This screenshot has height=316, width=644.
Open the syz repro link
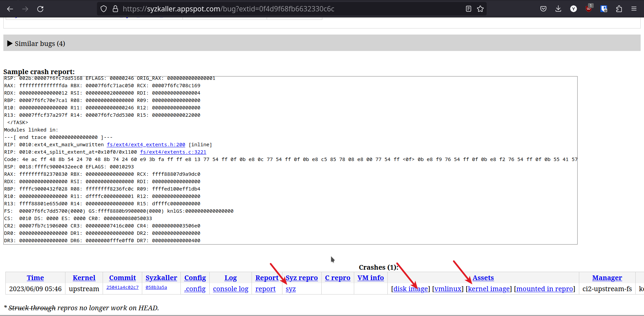[x=290, y=289]
